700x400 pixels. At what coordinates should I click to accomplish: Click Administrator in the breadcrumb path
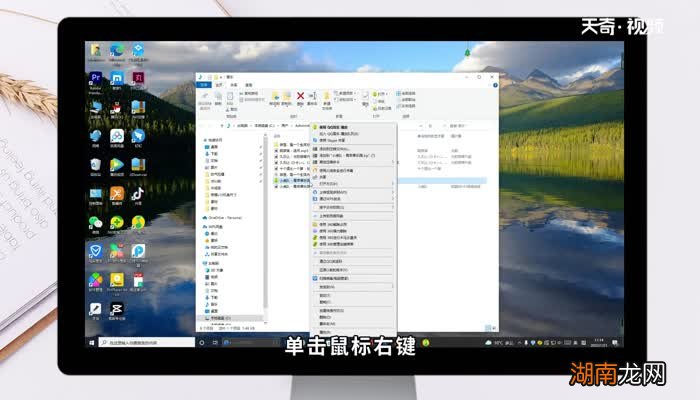(x=302, y=126)
